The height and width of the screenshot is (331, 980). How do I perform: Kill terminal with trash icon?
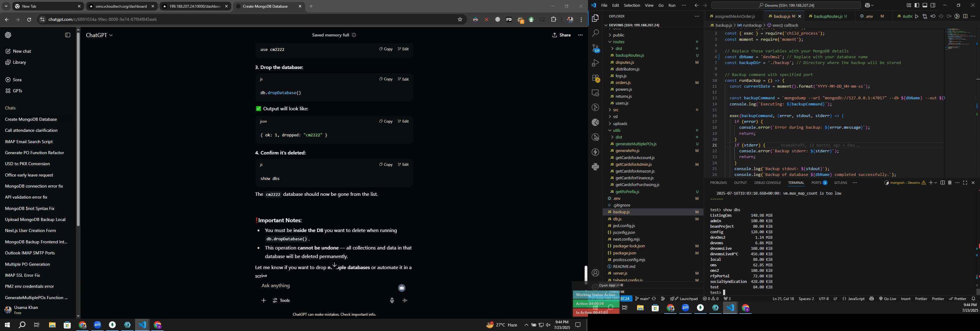[950, 183]
